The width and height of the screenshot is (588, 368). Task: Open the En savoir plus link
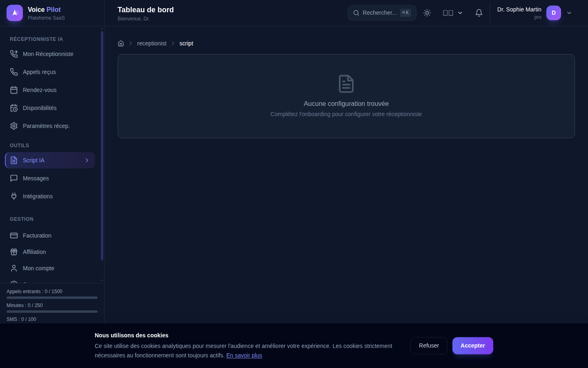point(244,355)
